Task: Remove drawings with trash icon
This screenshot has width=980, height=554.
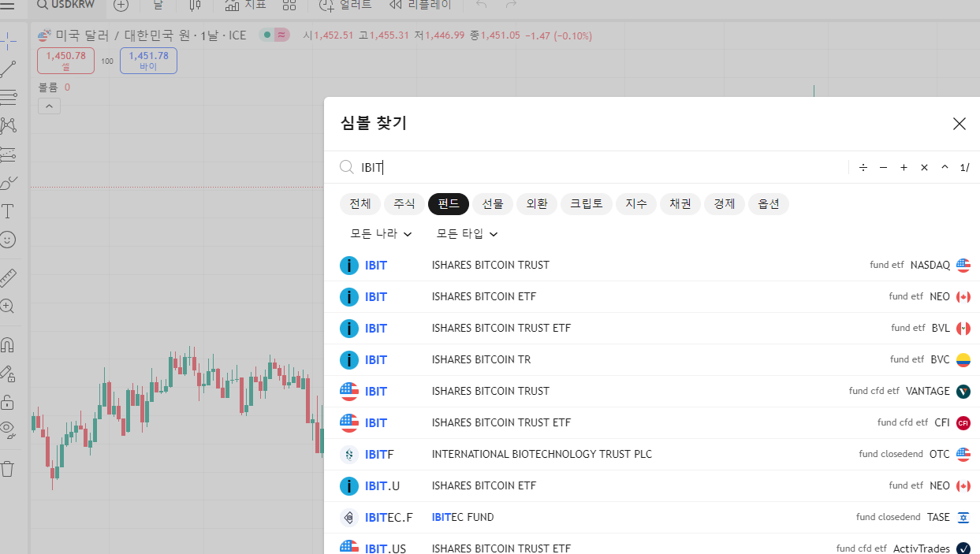Action: click(x=8, y=469)
